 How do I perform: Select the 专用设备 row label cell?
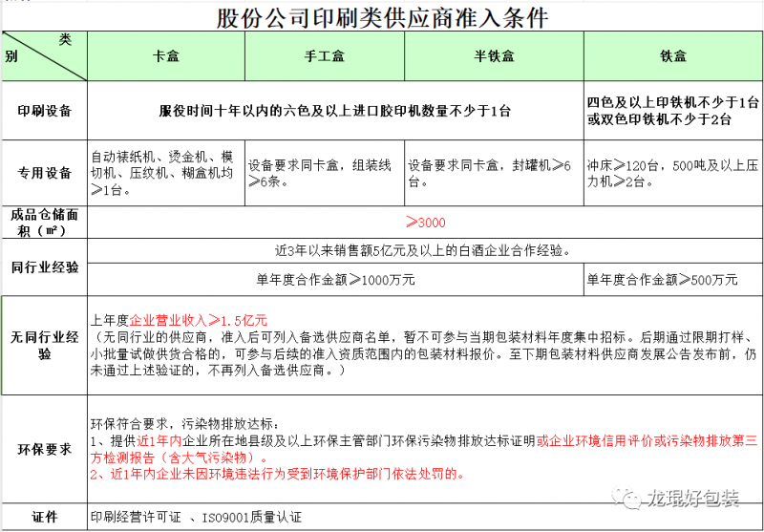(x=44, y=173)
